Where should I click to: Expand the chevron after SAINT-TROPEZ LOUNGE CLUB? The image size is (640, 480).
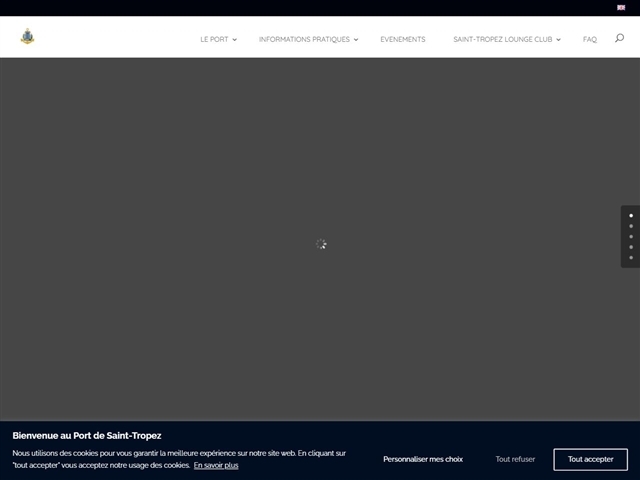point(558,40)
